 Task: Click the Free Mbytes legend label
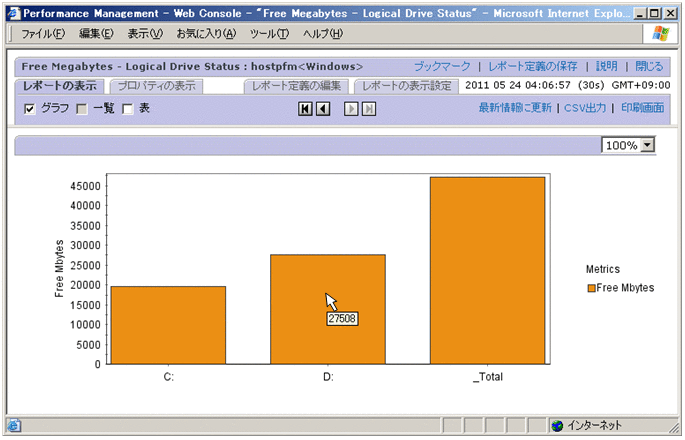pyautogui.click(x=625, y=288)
